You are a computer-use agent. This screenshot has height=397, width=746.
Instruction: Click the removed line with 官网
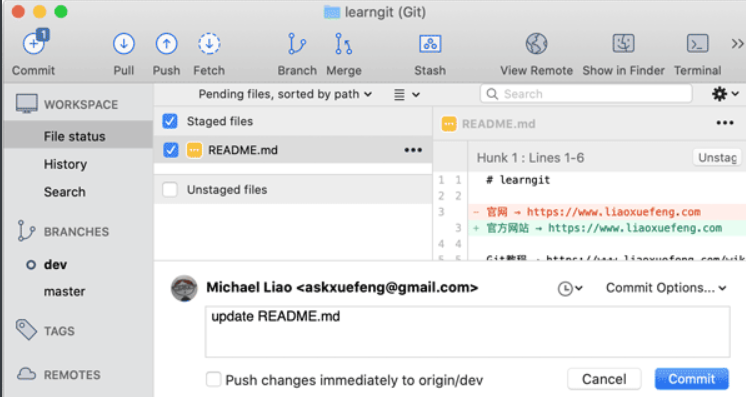tap(607, 212)
